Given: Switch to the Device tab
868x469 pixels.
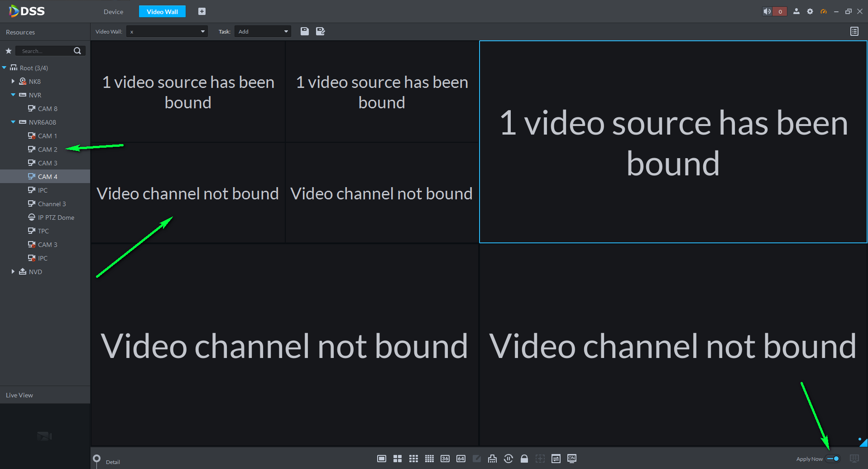Looking at the screenshot, I should point(113,12).
